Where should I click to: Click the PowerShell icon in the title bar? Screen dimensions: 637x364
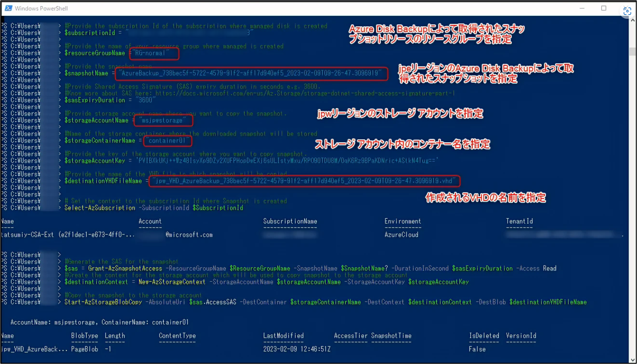coord(8,8)
